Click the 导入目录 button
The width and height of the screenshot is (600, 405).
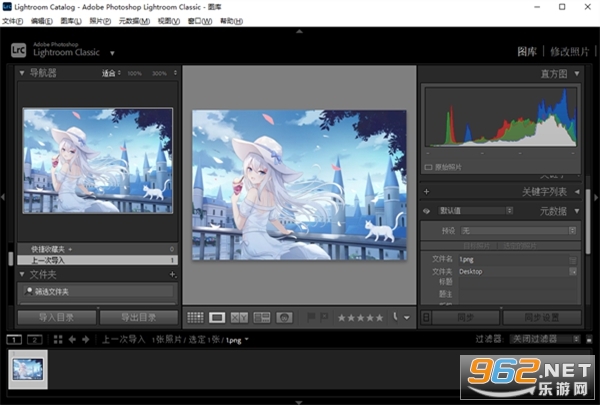pos(57,317)
